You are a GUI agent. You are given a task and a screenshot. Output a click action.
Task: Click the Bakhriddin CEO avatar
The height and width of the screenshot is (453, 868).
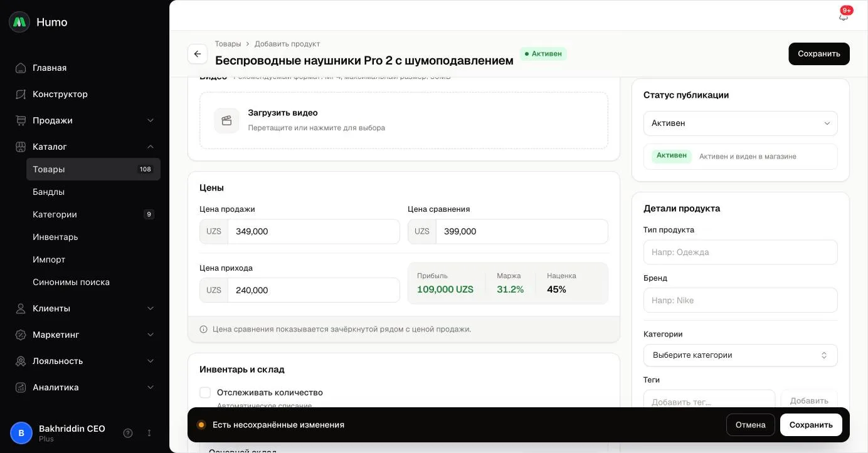(21, 433)
